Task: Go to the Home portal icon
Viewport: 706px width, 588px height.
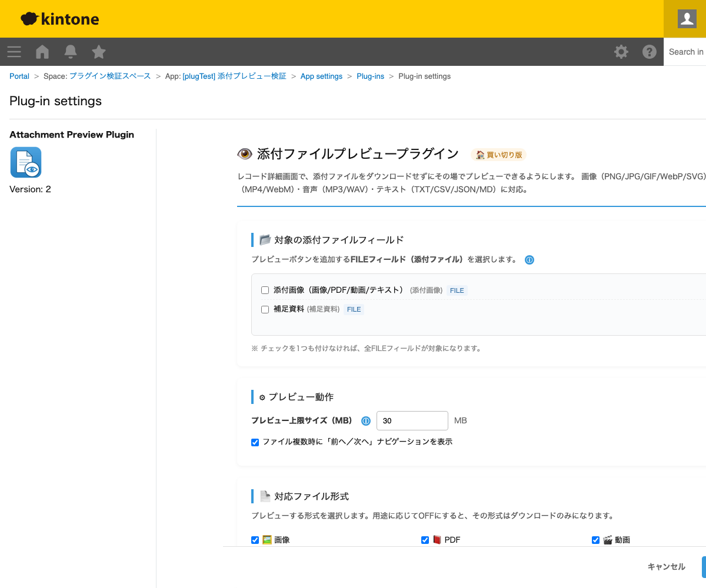Action: tap(42, 52)
